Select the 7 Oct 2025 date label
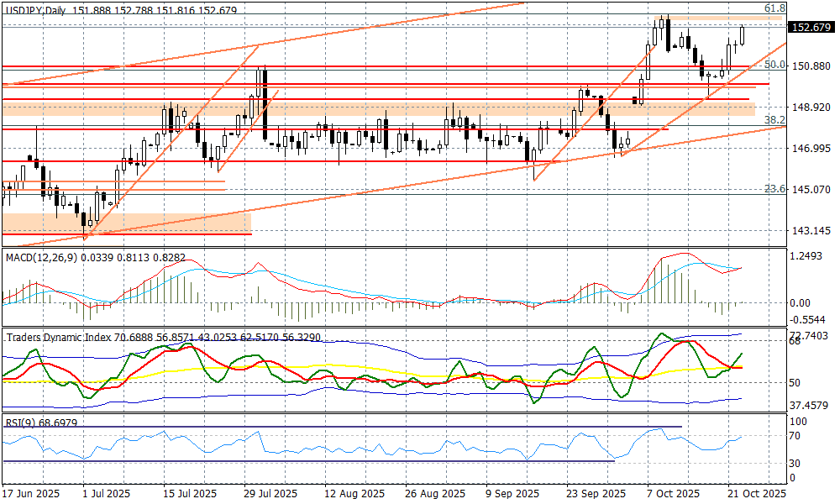The height and width of the screenshot is (504, 840). coord(671,494)
